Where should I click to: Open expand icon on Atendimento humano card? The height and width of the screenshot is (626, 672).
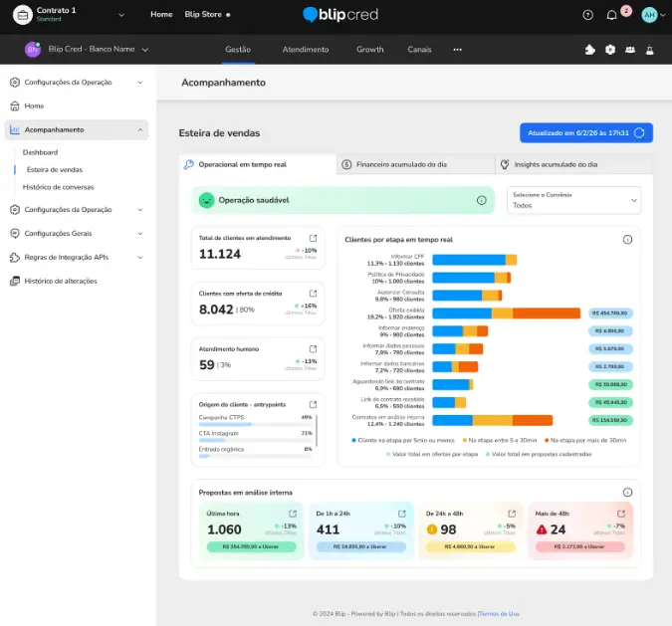313,349
